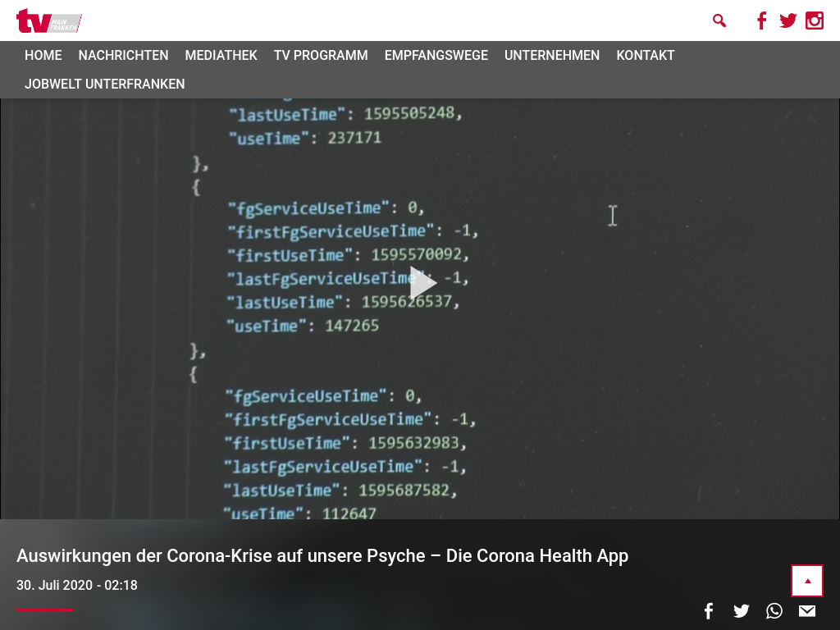
Task: Open EMPFANGSWEGE navigation item
Action: point(436,55)
